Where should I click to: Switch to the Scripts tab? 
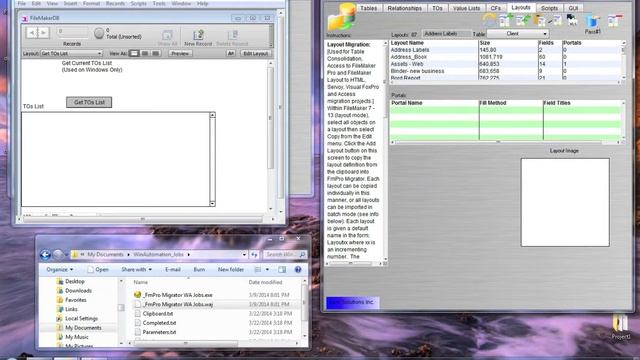click(549, 8)
